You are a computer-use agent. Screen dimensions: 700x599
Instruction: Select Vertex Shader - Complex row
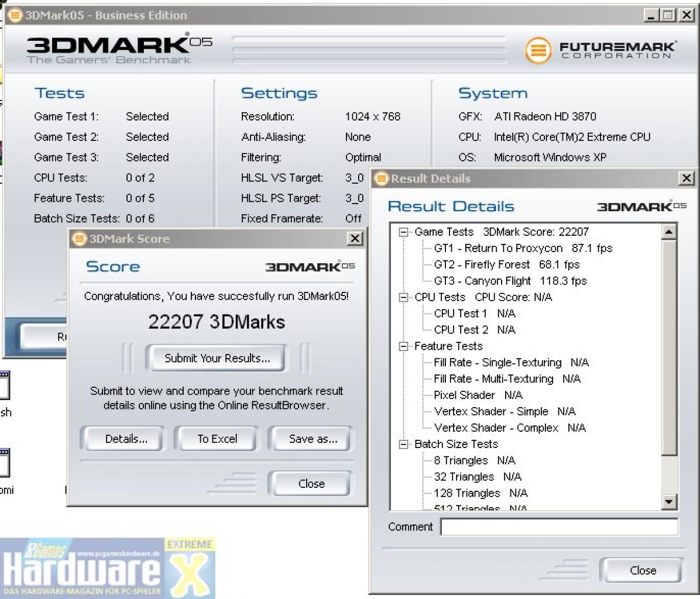click(510, 428)
